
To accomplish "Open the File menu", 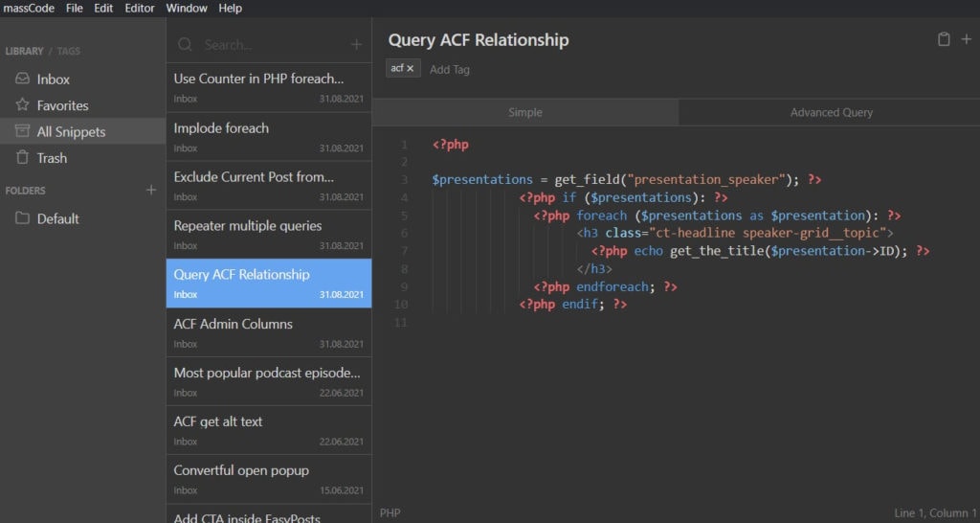I will [x=74, y=8].
